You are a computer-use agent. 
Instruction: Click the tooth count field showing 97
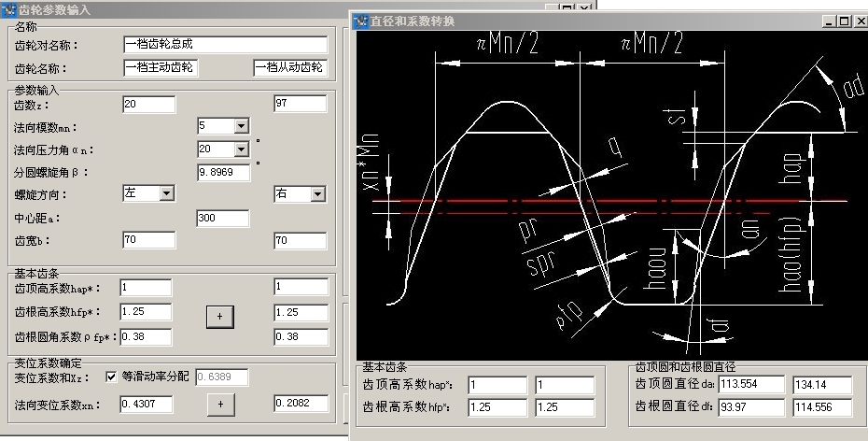301,104
